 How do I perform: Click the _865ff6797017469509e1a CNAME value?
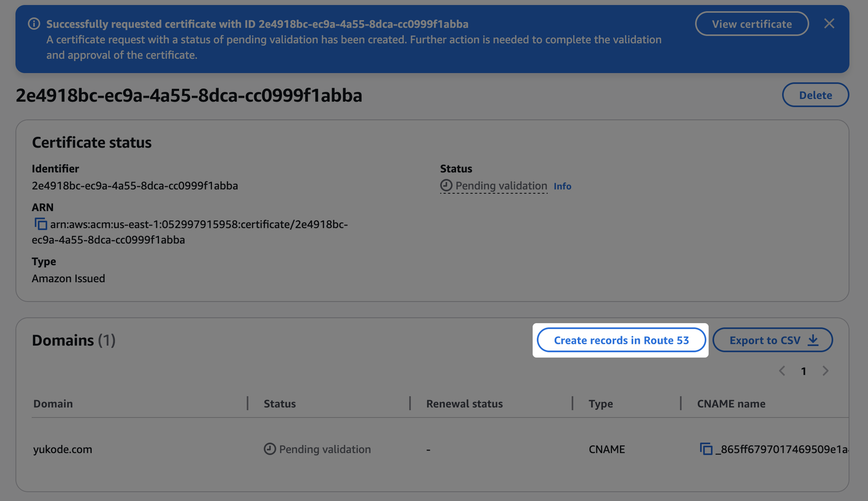click(782, 449)
